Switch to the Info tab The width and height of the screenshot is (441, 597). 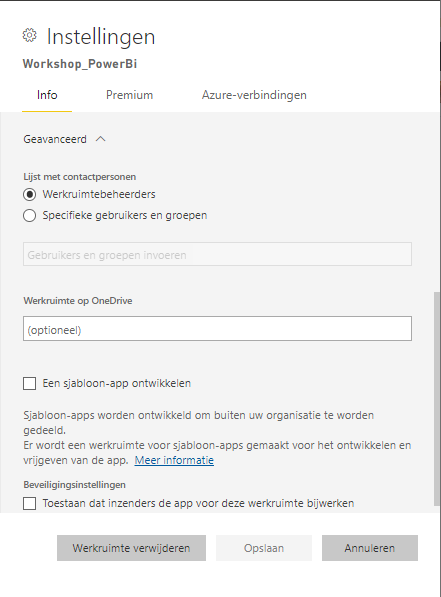pos(47,95)
